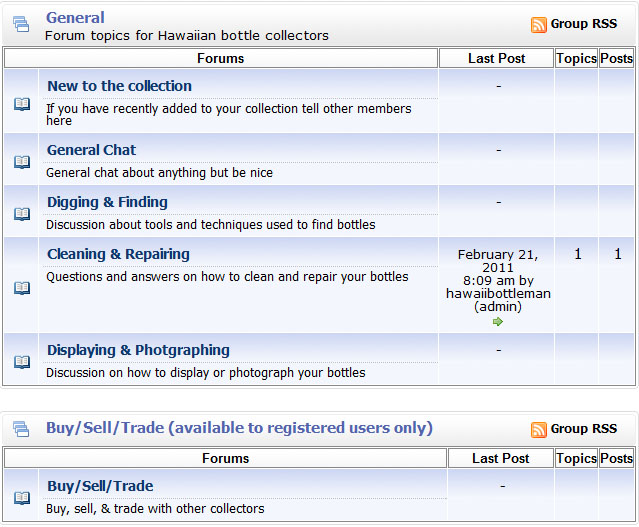This screenshot has width=639, height=527.
Task: Open the Digging & Finding forum
Action: (107, 202)
